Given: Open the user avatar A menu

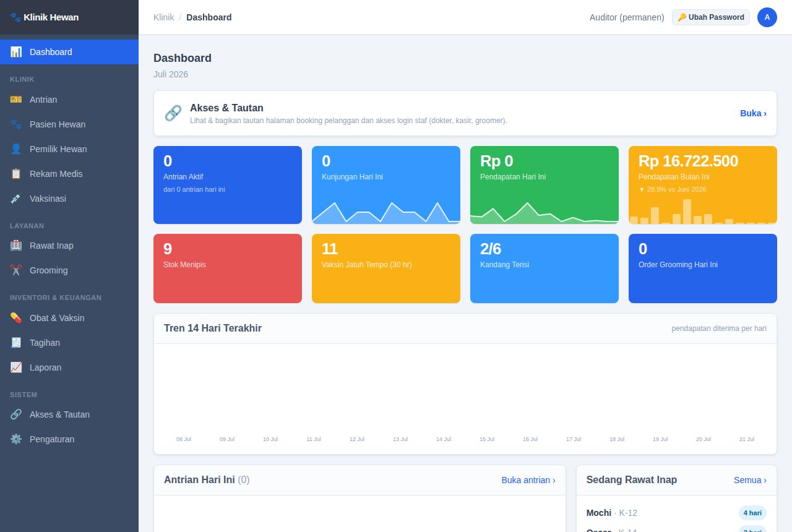Looking at the screenshot, I should pyautogui.click(x=767, y=17).
